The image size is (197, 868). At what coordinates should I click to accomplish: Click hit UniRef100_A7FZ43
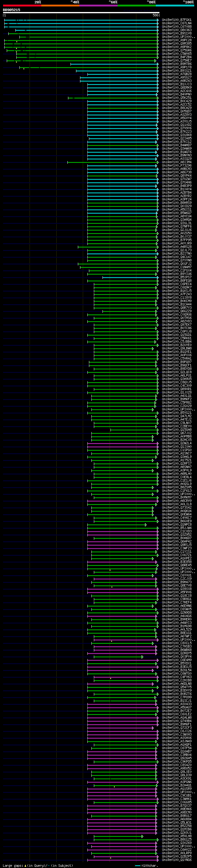tap(177, 294)
